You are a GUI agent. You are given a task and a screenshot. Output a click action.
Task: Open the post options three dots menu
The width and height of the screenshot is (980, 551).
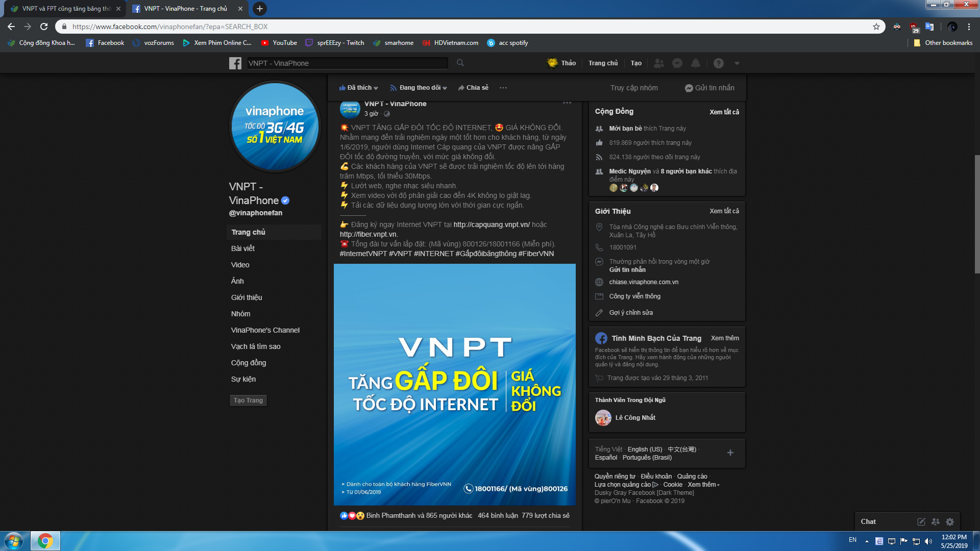(567, 103)
